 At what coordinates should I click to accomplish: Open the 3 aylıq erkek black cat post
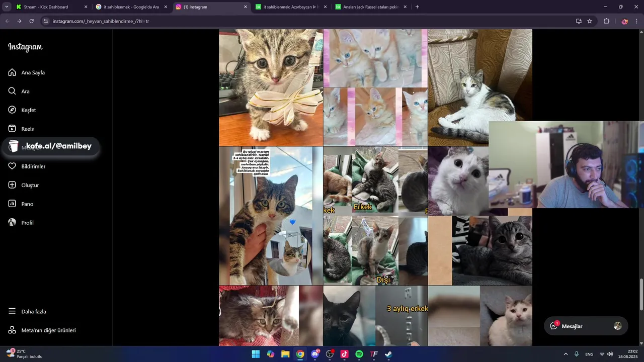375,316
